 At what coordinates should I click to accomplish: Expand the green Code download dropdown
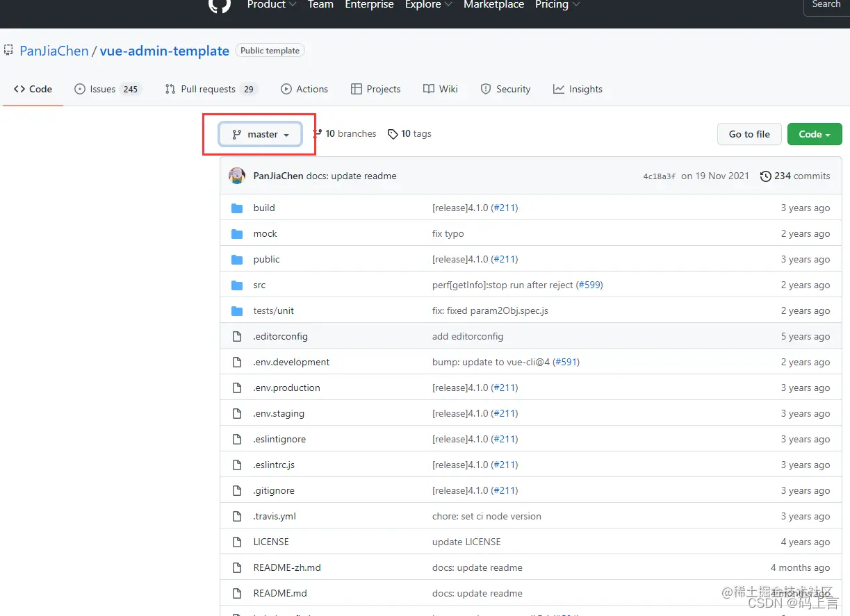coord(815,134)
